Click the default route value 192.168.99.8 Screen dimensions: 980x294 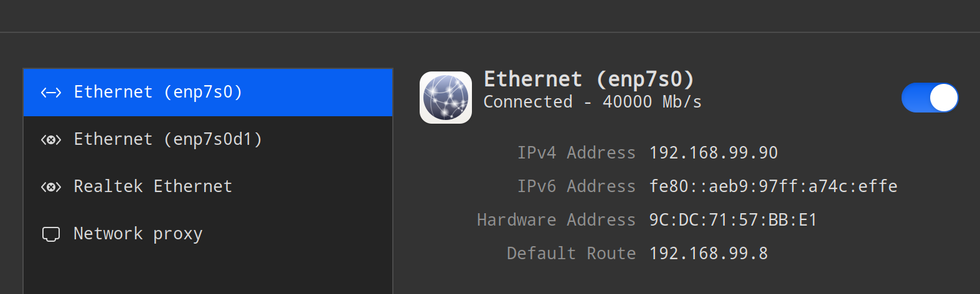(709, 254)
